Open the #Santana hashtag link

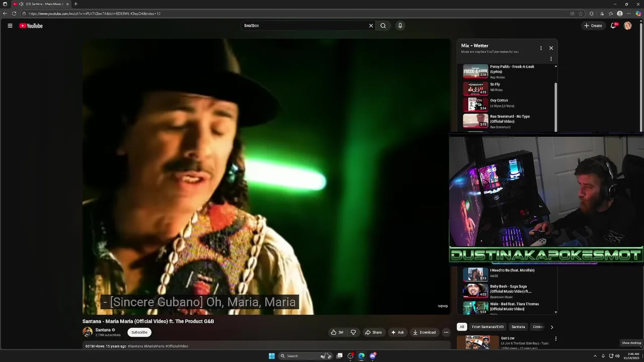pos(135,346)
